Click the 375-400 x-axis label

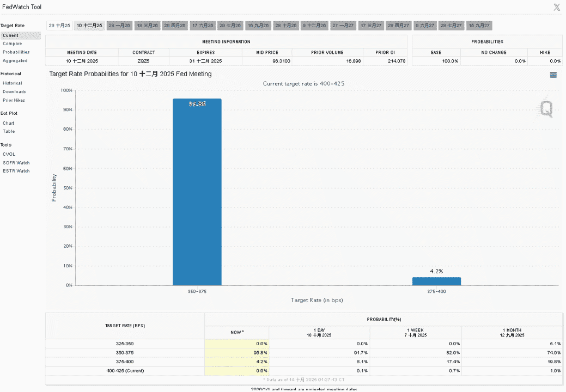tap(436, 291)
